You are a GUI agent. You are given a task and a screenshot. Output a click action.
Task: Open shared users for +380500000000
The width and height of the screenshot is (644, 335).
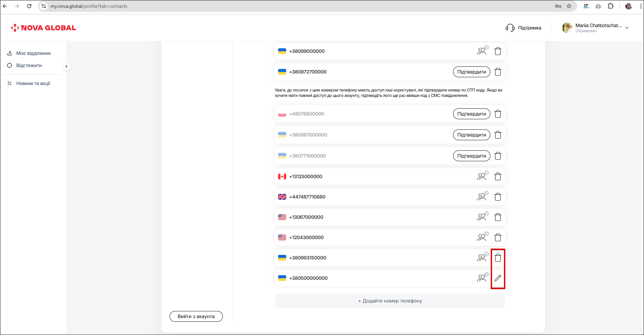482,278
